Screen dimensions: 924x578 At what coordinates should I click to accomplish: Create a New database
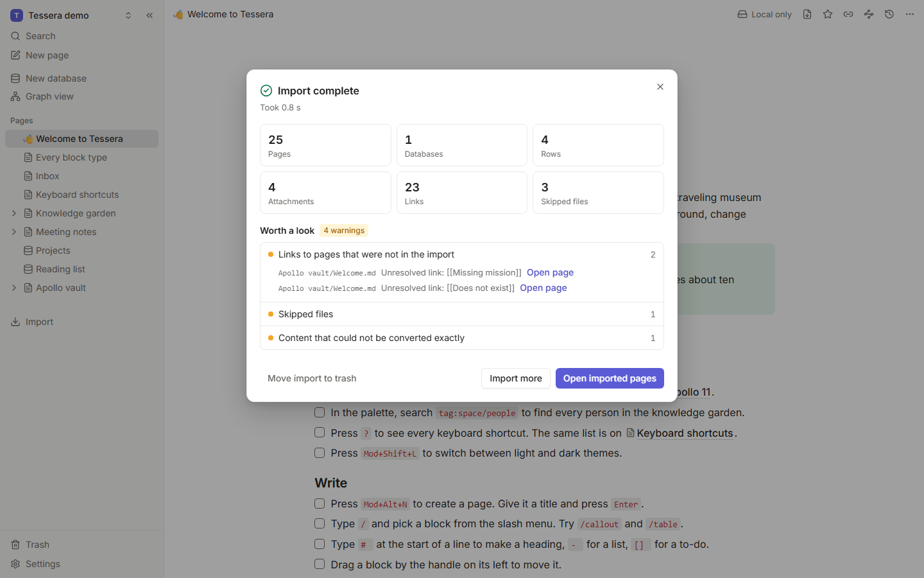81,78
